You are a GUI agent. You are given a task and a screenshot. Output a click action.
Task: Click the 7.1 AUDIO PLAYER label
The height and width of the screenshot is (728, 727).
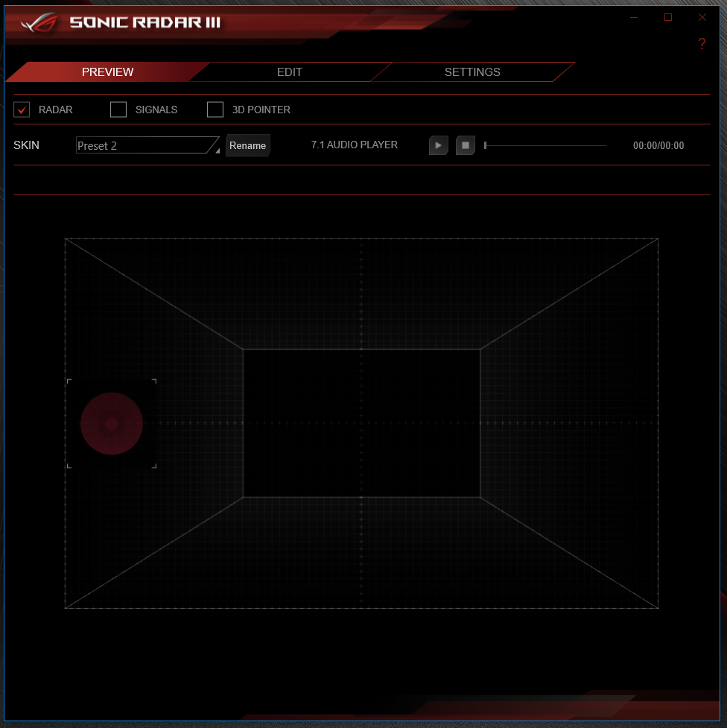coord(355,145)
